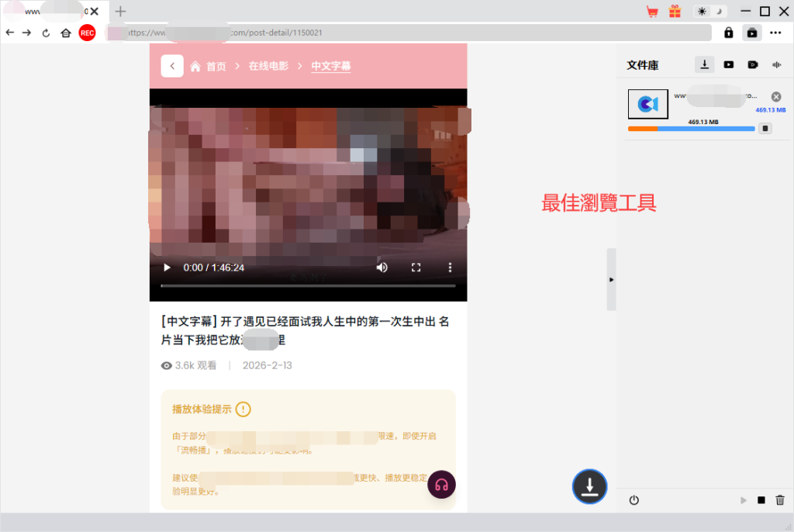Click the play icon in the side panel footer

(x=744, y=500)
